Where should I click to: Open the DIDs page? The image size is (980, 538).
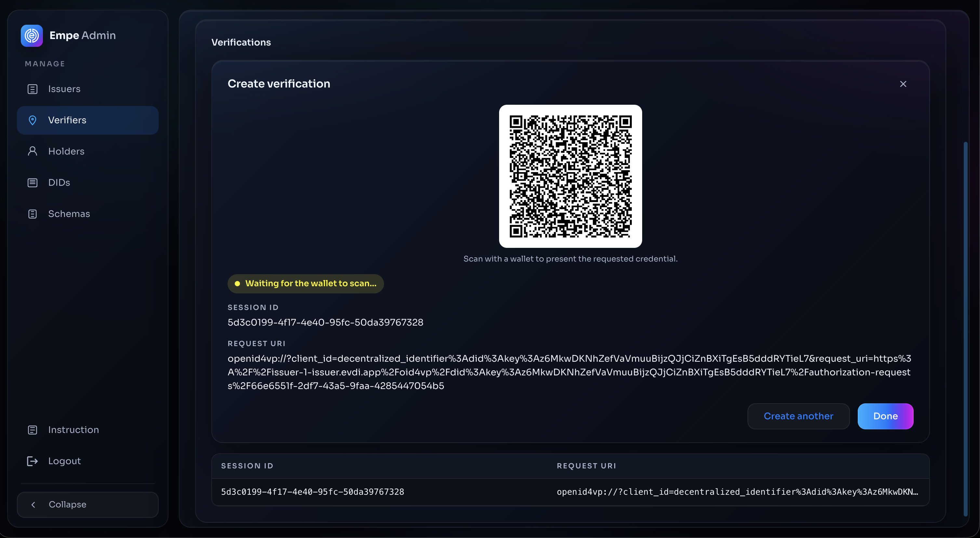point(87,182)
